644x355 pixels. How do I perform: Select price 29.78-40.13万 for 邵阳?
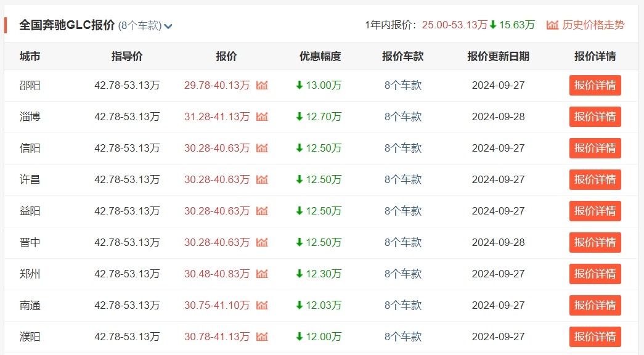[x=217, y=85]
